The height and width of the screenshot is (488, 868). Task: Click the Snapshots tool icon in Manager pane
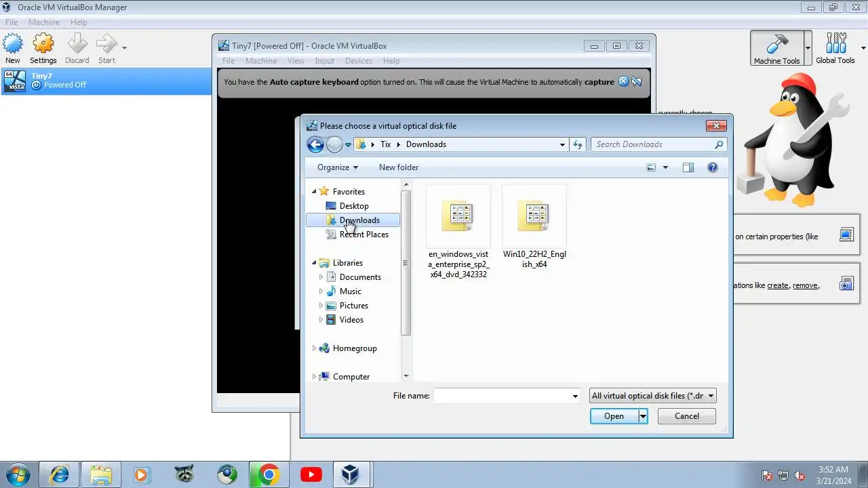846,284
